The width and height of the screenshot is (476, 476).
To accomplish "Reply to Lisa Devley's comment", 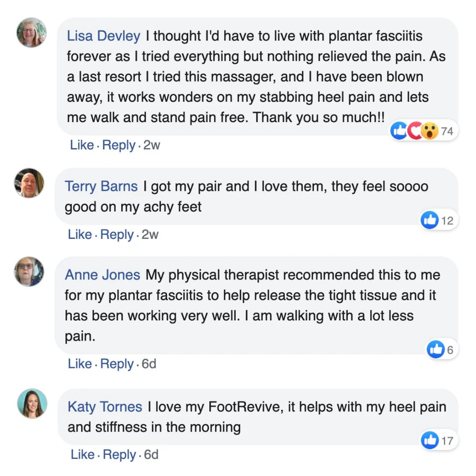I will [119, 145].
